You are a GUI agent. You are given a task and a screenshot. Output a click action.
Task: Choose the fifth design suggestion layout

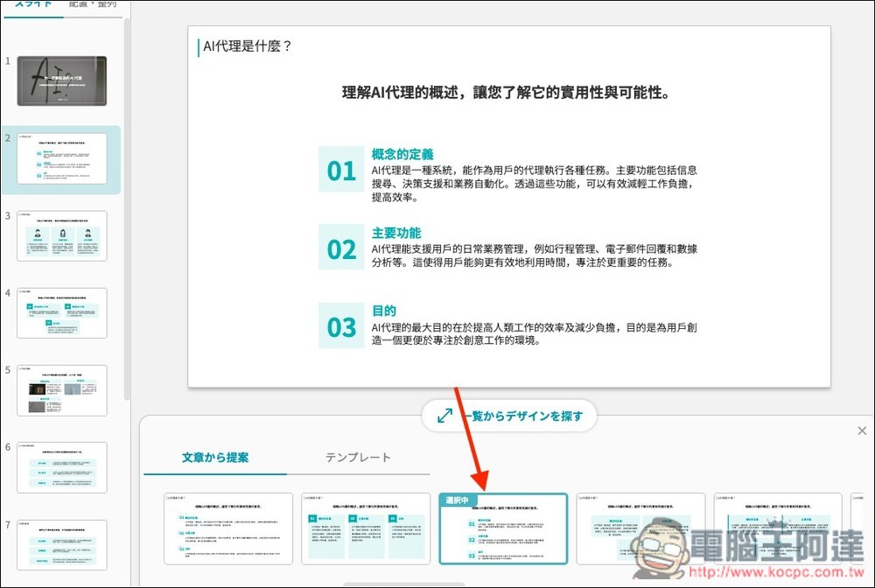[778, 528]
